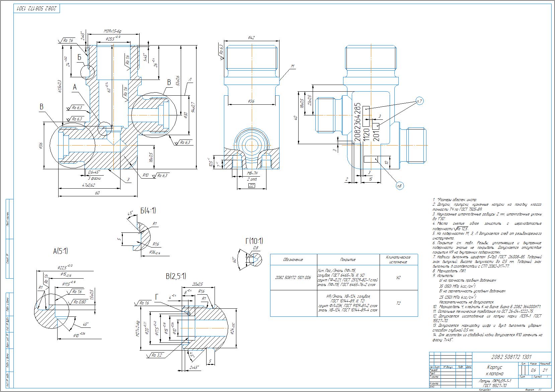The image size is (555, 392).
Task: Click the boxed dimension 22
Action: click(251, 186)
